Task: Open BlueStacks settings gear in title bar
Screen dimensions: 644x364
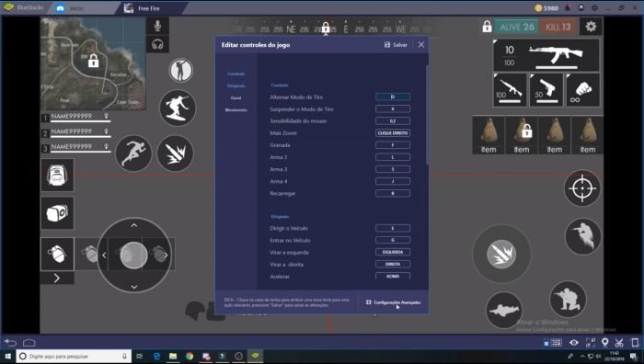Action: [594, 7]
